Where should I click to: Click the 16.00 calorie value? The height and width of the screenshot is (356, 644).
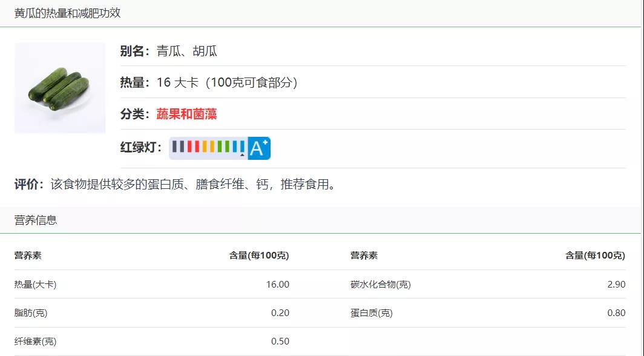pyautogui.click(x=278, y=284)
